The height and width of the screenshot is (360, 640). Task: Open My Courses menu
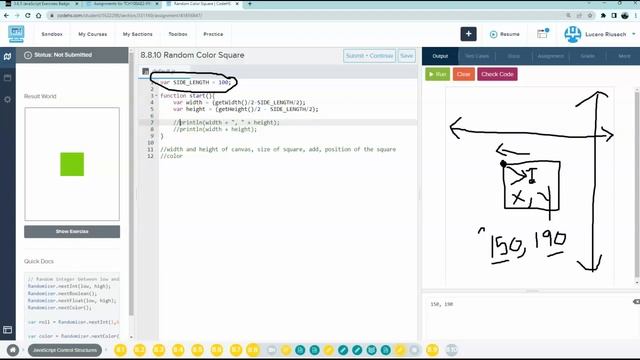[93, 34]
